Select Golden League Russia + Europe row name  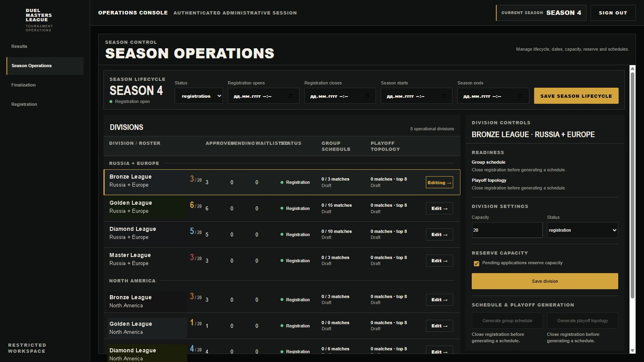click(x=131, y=203)
